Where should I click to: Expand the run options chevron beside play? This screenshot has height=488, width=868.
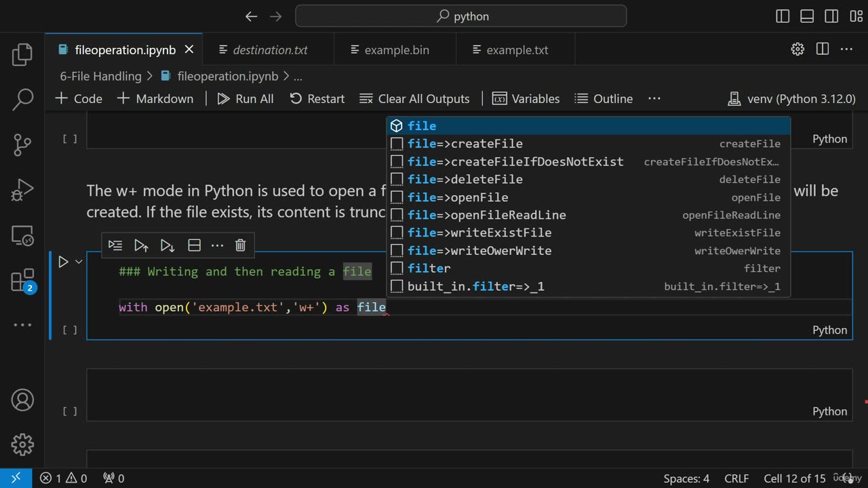79,262
